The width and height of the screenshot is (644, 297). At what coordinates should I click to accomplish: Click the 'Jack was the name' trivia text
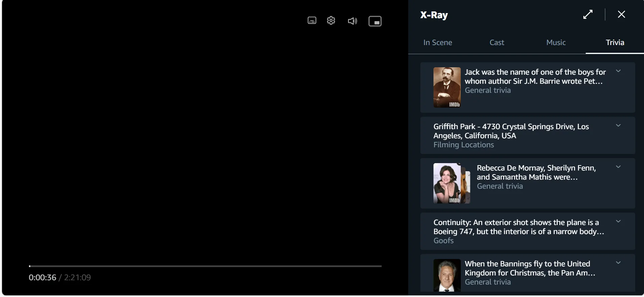pyautogui.click(x=535, y=77)
